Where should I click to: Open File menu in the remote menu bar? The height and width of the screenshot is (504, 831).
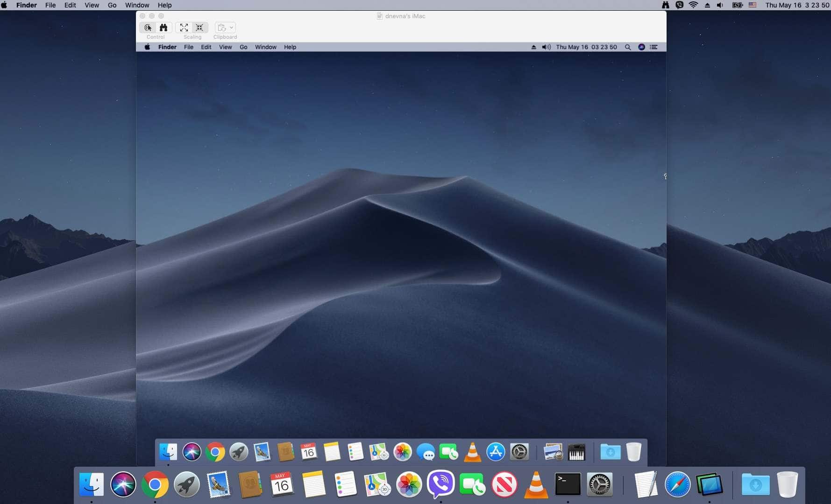(x=189, y=47)
